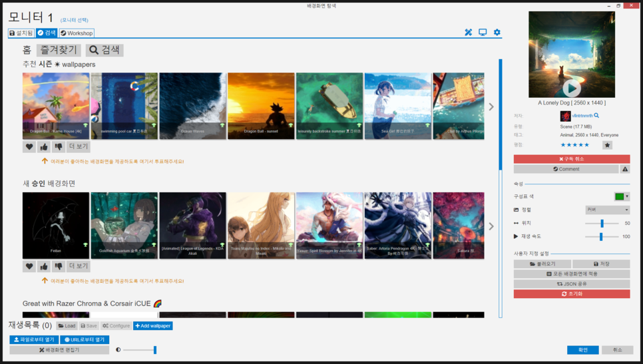
Task: Switch to the 검색 tab
Action: (47, 33)
